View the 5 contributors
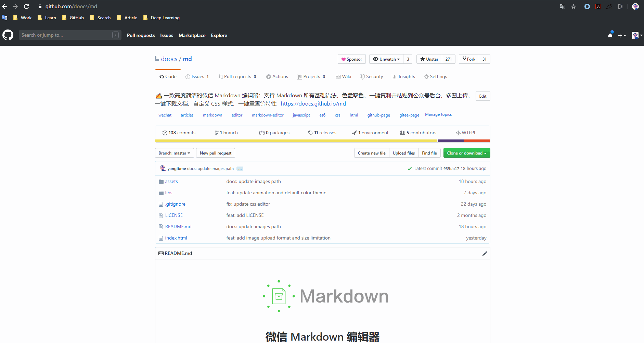 (418, 133)
